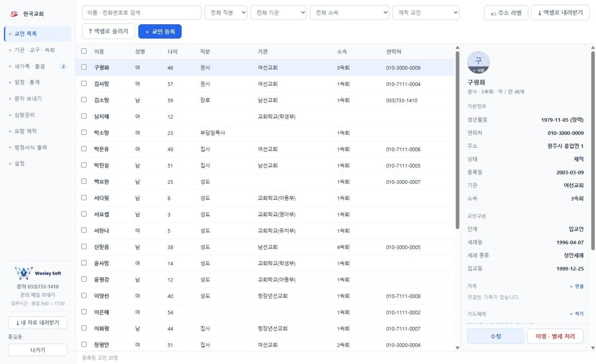Image resolution: width=596 pixels, height=364 pixels.
Task: Open 일정 · 통계 menu item
Action: (x=38, y=82)
